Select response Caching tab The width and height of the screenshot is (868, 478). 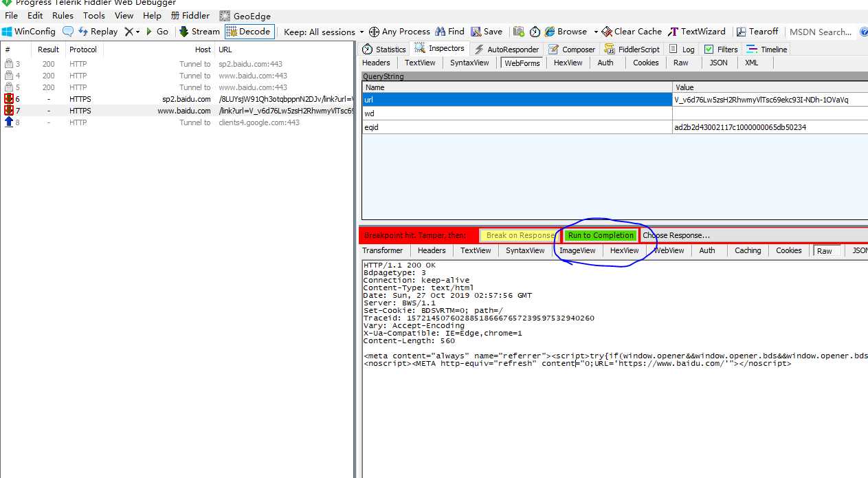pyautogui.click(x=748, y=250)
